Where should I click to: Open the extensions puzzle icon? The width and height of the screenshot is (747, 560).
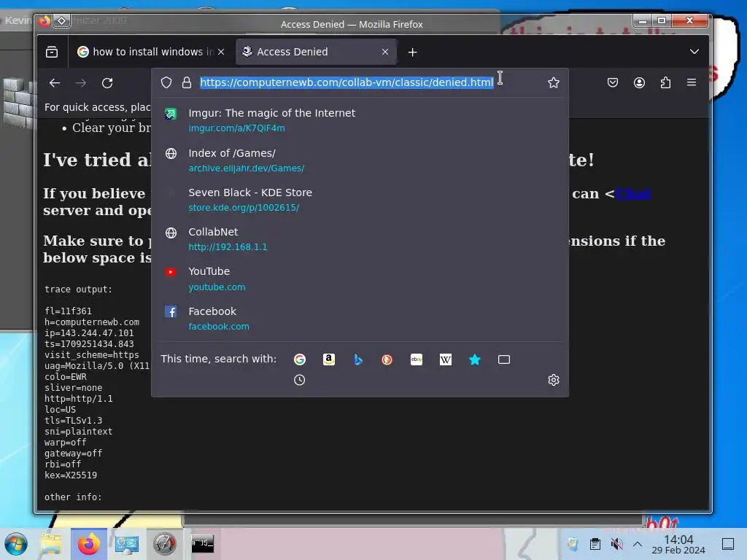pyautogui.click(x=665, y=82)
